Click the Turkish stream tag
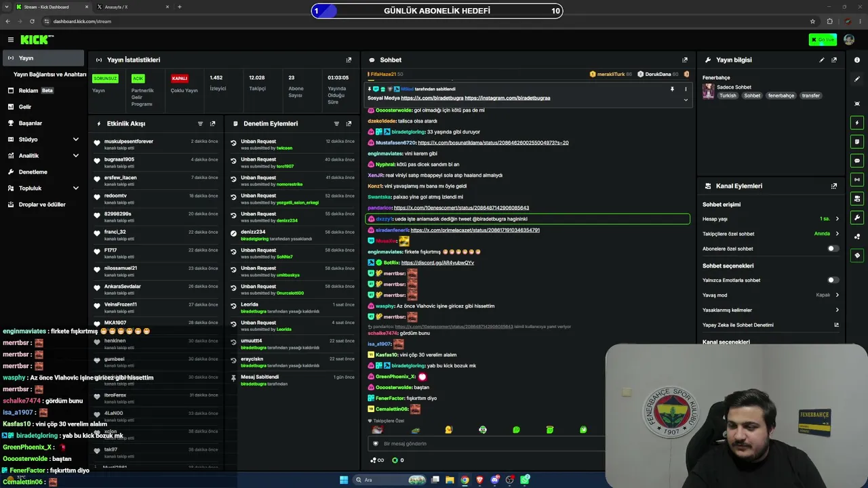868x488 pixels. [728, 96]
